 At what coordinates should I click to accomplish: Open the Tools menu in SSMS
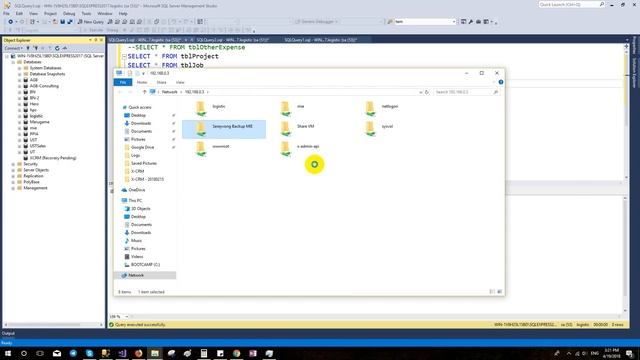(x=86, y=13)
